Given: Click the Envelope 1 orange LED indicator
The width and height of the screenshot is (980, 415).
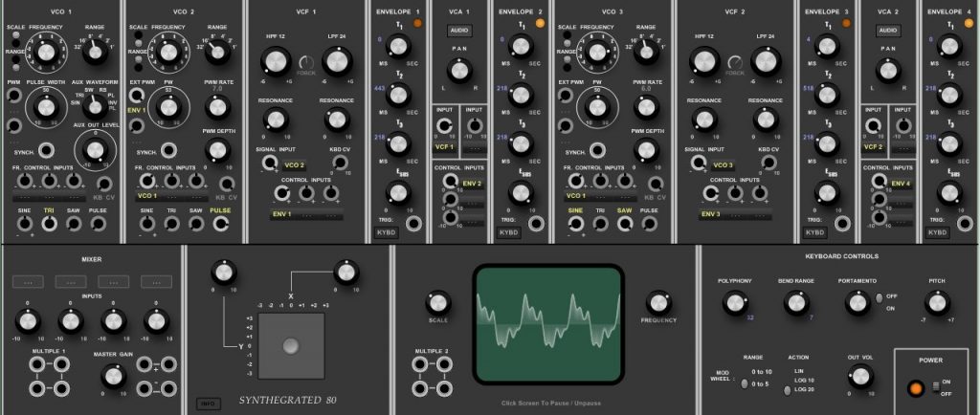Looking at the screenshot, I should [417, 24].
